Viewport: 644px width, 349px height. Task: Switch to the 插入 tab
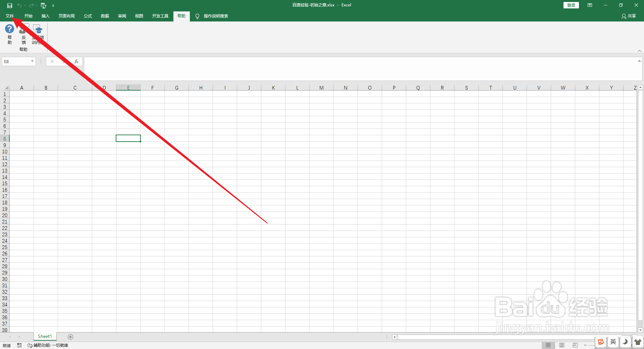tap(45, 16)
